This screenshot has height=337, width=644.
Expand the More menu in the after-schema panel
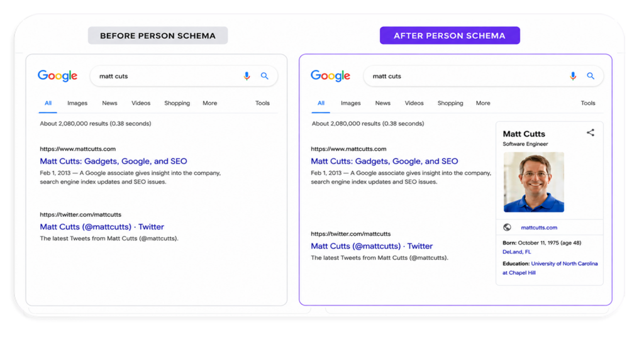click(483, 103)
